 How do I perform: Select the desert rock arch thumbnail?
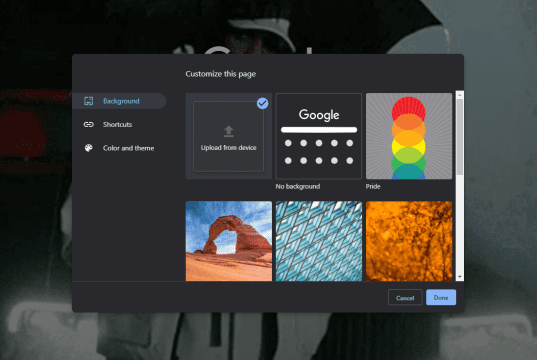click(228, 241)
